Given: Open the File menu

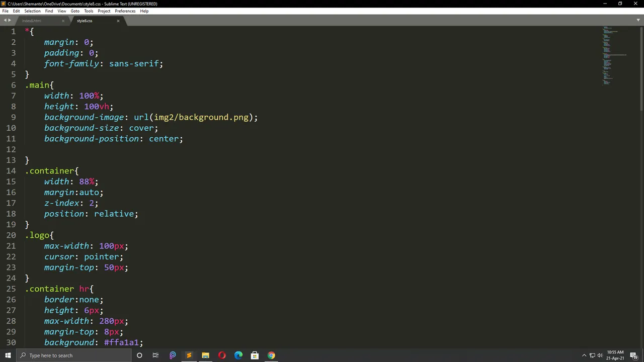Looking at the screenshot, I should pyautogui.click(x=5, y=11).
